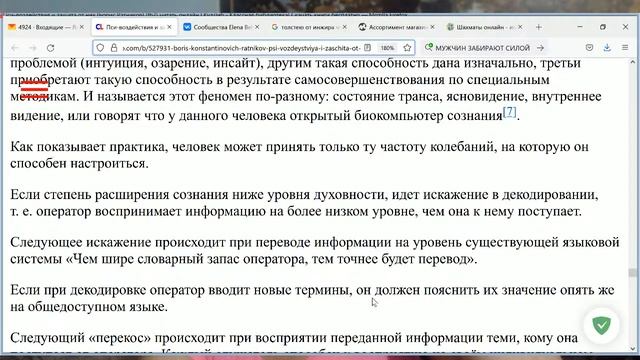The width and height of the screenshot is (640, 360).
Task: Click the page vertical scrollbar thumb
Action: [633, 273]
